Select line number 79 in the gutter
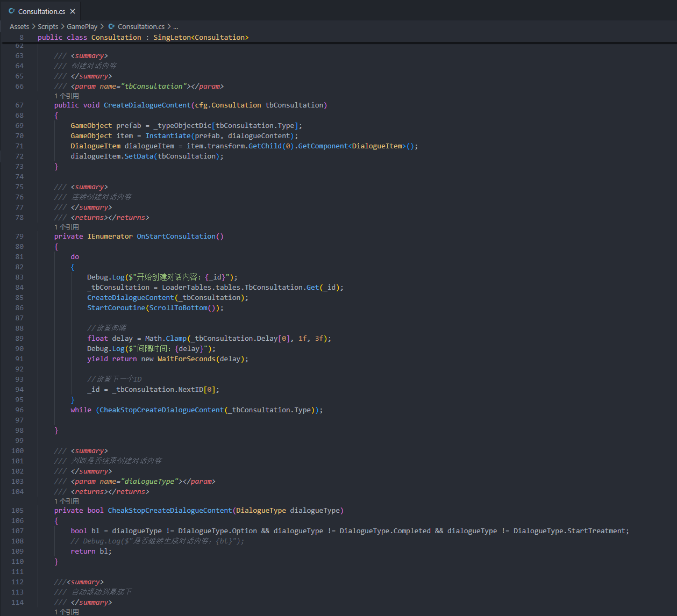677x616 pixels. pyautogui.click(x=19, y=236)
